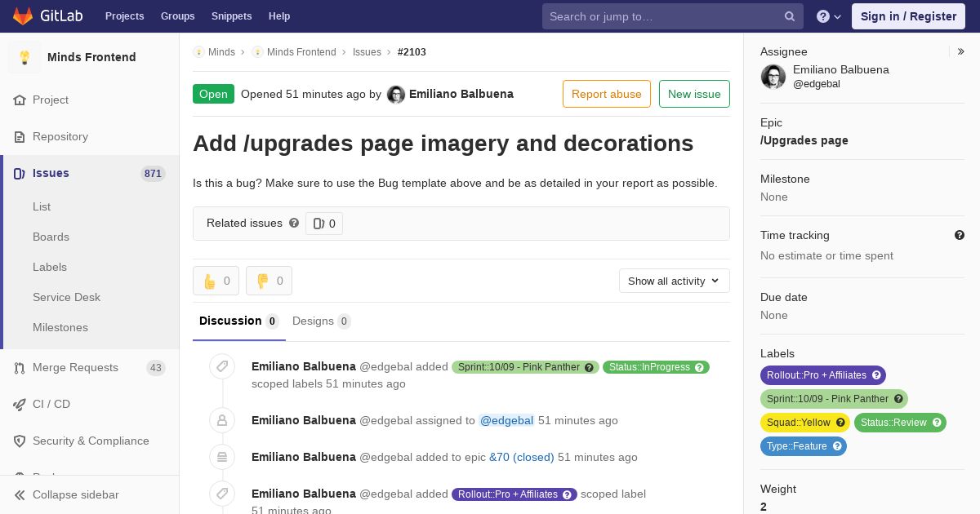
Task: Click the merge requests count badge 43
Action: (156, 368)
